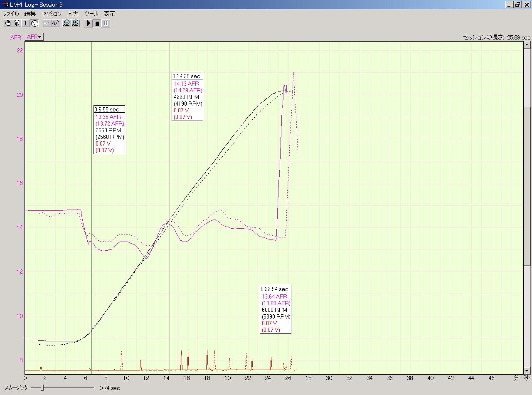This screenshot has height=395, width=532.
Task: Open the セッション menu
Action: click(52, 14)
